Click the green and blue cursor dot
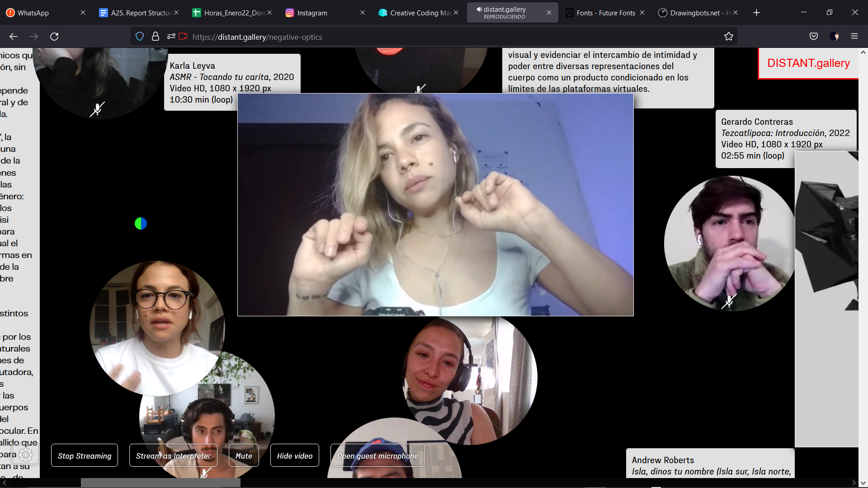 pyautogui.click(x=141, y=223)
